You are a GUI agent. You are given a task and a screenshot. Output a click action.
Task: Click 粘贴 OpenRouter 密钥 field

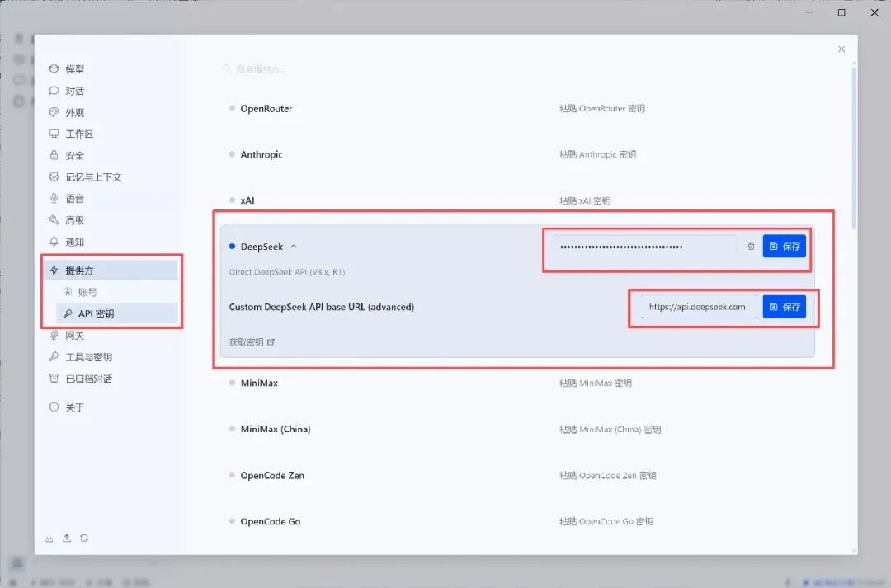(x=602, y=109)
